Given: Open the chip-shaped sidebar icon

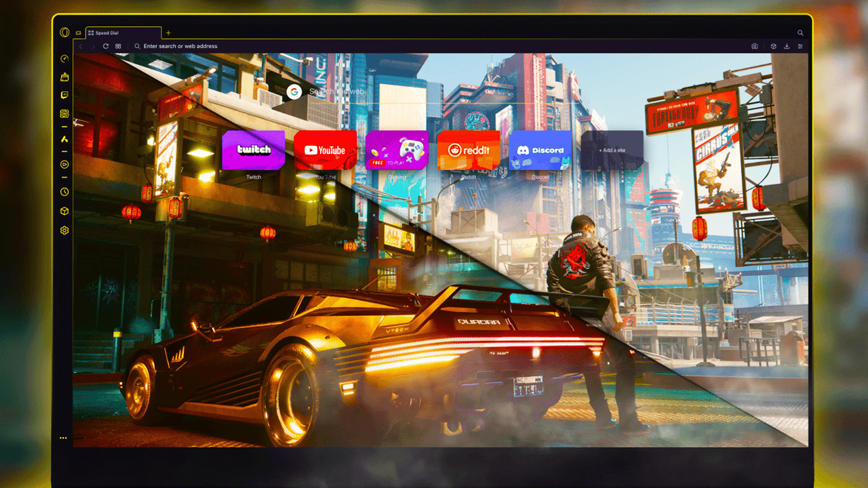Looking at the screenshot, I should [x=64, y=114].
